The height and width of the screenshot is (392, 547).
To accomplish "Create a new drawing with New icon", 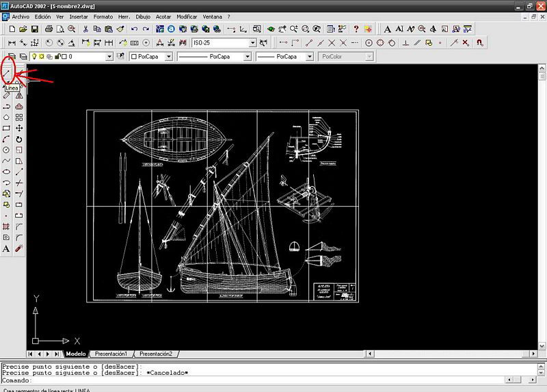I will [x=12, y=29].
